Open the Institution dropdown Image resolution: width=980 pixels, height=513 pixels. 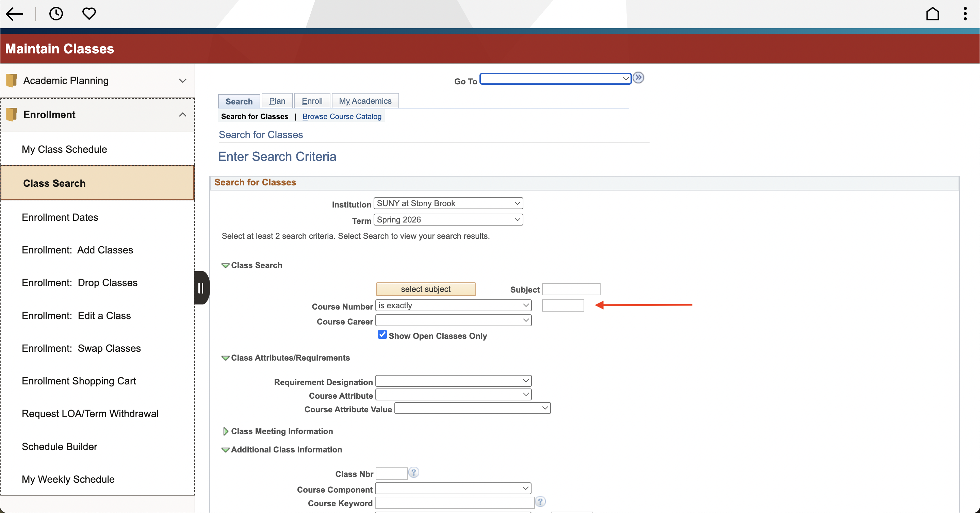coord(448,203)
